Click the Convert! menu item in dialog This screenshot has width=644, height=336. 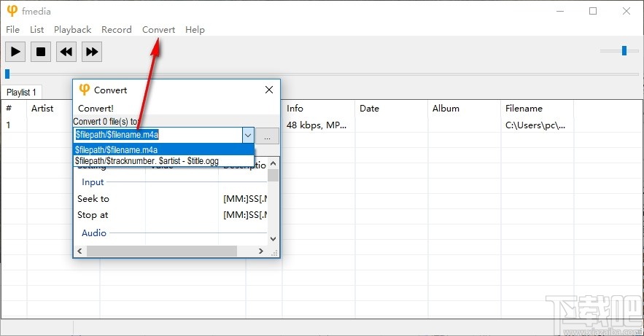[x=96, y=109]
